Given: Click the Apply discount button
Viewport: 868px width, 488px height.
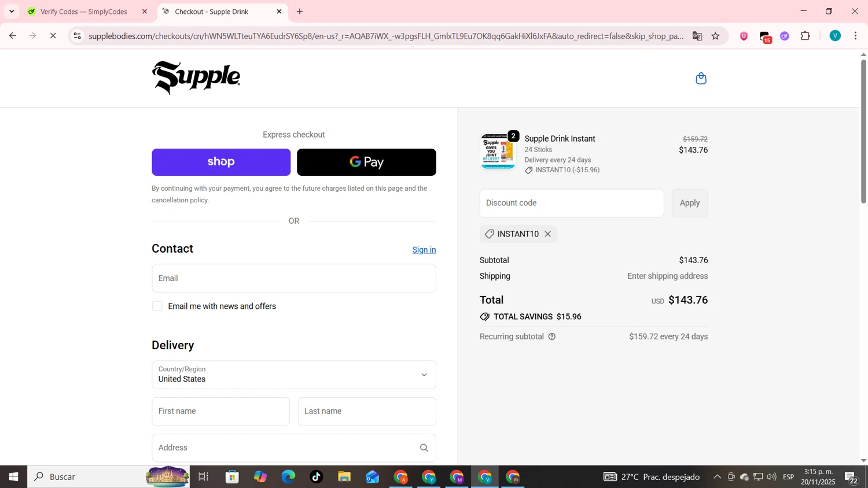Looking at the screenshot, I should 690,204.
